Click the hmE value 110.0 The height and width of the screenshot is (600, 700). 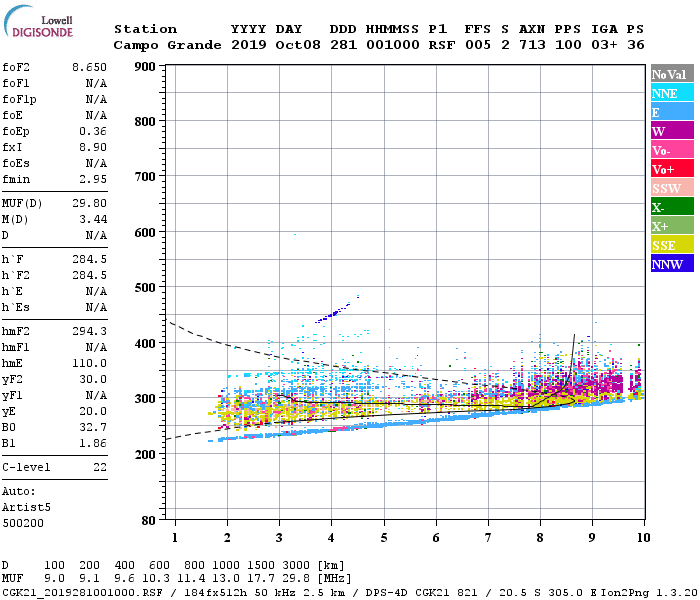coord(89,363)
